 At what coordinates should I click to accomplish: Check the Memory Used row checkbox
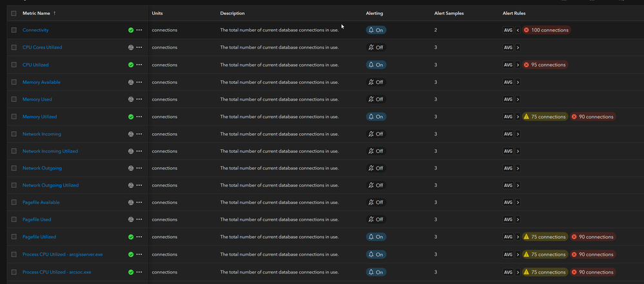(14, 99)
